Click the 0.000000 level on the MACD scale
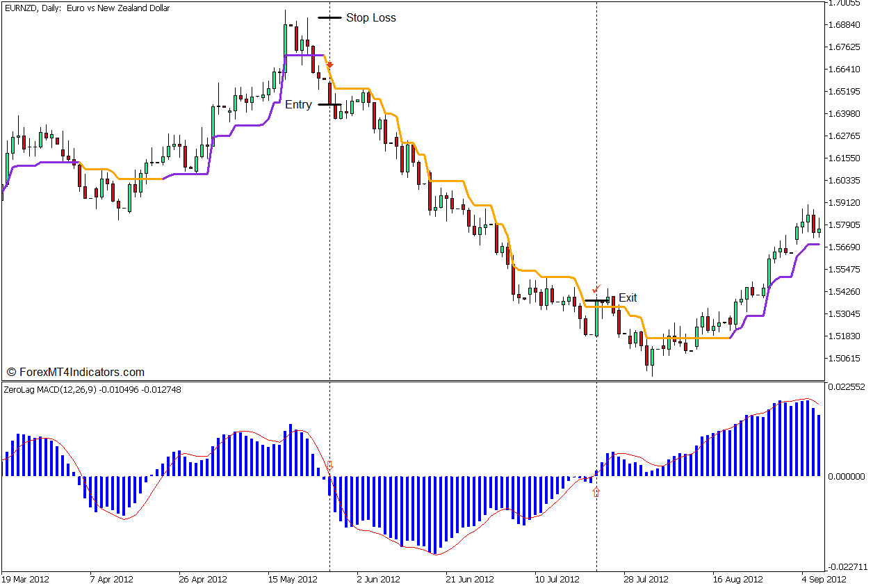Viewport: 873px width, 588px height. tap(847, 477)
